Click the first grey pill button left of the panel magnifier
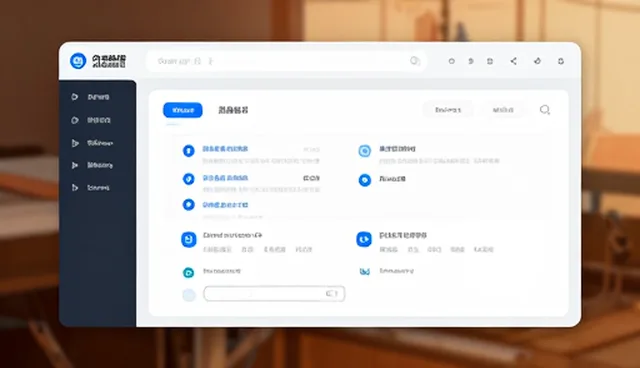640x368 pixels. tap(448, 110)
